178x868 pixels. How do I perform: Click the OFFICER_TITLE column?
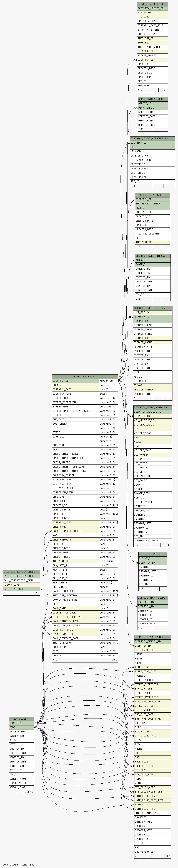(x=152, y=334)
